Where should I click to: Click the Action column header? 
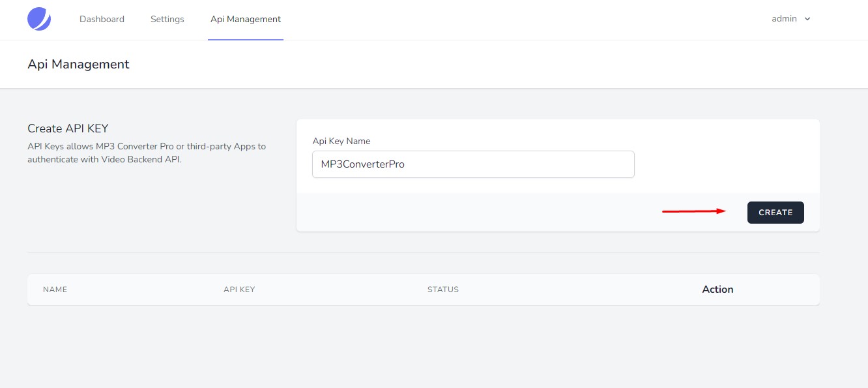click(717, 290)
